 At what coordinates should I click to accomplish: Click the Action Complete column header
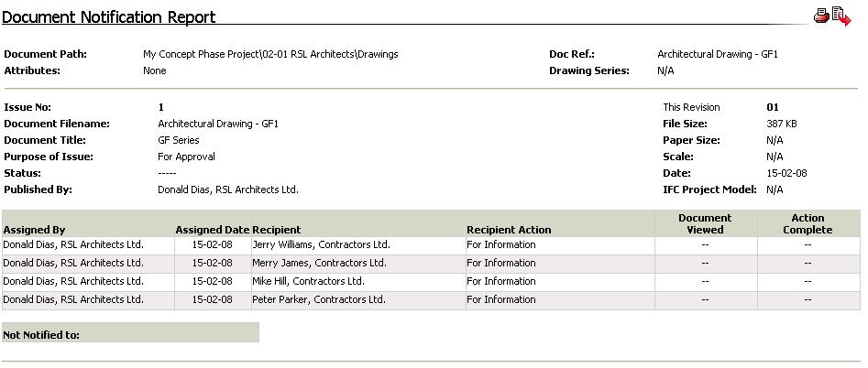pos(808,223)
